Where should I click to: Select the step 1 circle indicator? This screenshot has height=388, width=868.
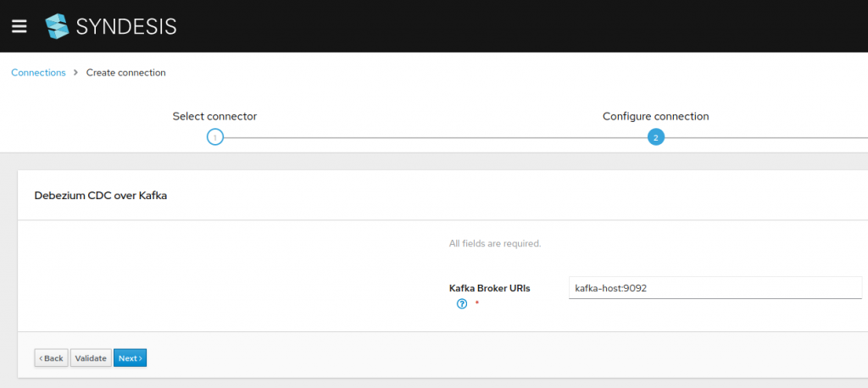pyautogui.click(x=215, y=137)
